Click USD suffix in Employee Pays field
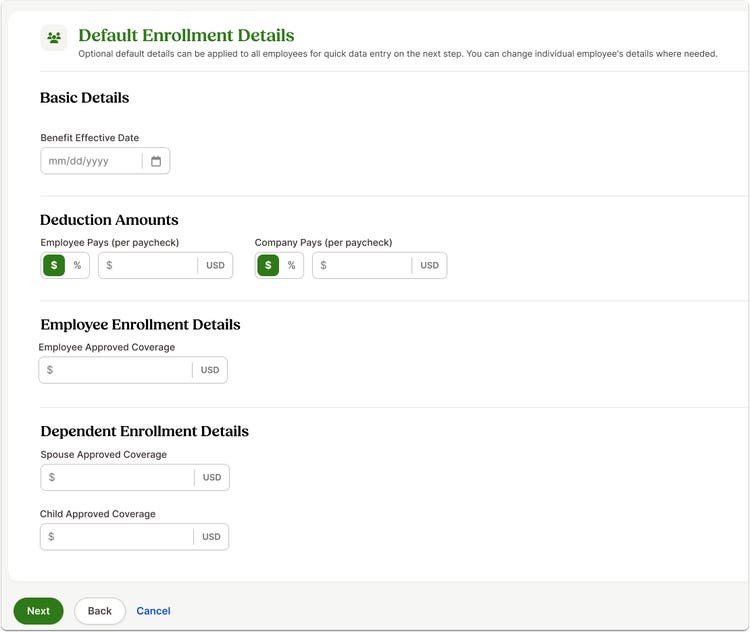The height and width of the screenshot is (632, 750). (215, 266)
